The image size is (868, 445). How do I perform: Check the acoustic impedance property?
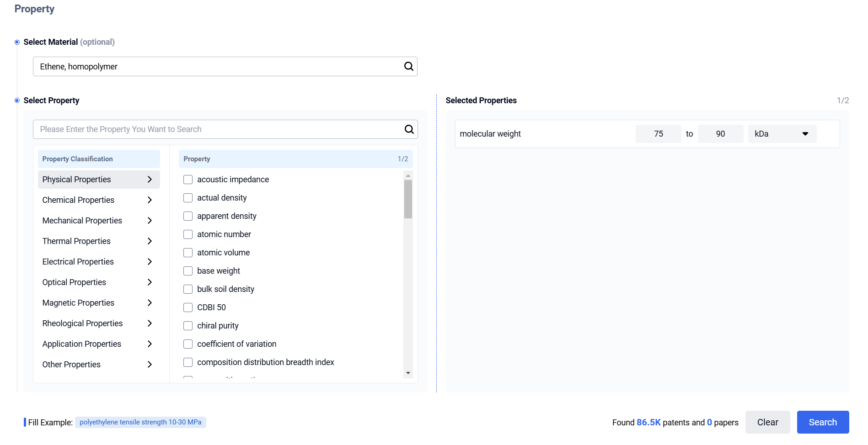(188, 179)
